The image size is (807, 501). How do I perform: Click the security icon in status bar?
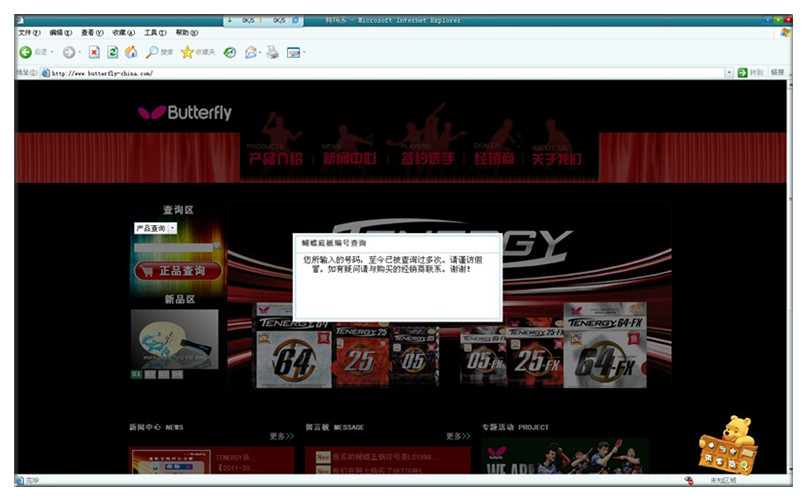click(x=689, y=480)
